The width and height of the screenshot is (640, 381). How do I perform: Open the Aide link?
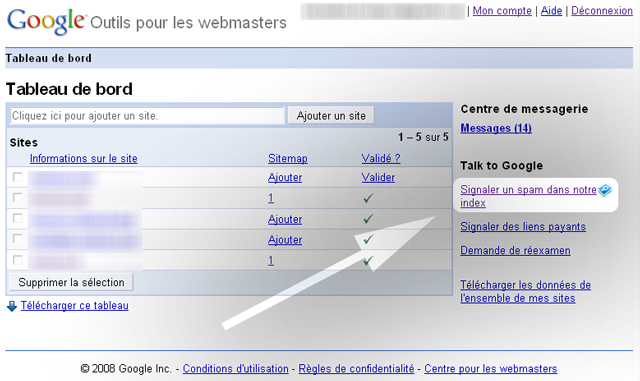click(551, 11)
